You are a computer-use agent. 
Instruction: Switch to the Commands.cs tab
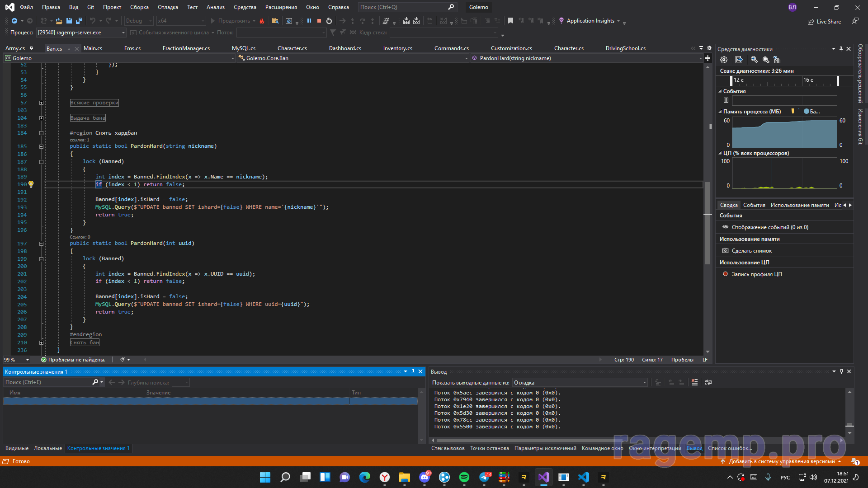coord(451,48)
